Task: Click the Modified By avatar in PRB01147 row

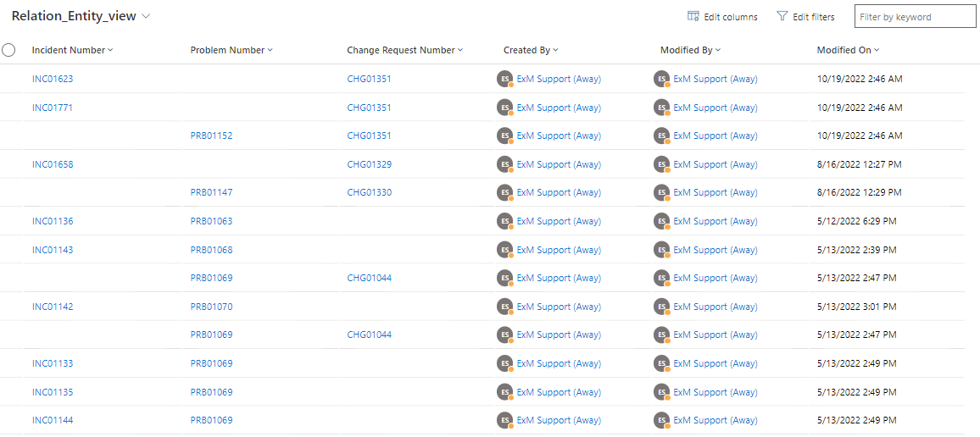Action: [x=661, y=192]
